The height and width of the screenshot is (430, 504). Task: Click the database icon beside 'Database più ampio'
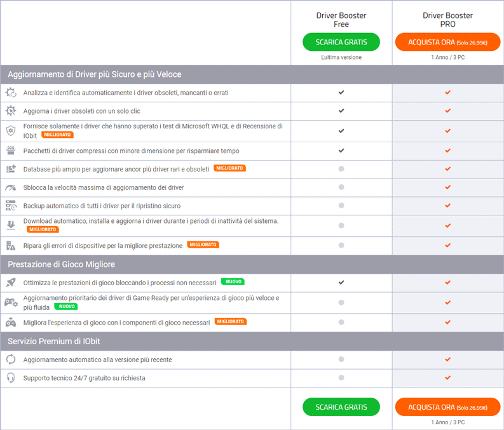pyautogui.click(x=11, y=168)
